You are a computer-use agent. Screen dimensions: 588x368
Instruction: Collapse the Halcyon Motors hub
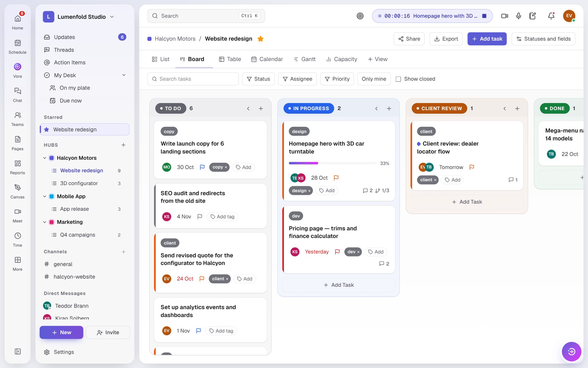coord(44,158)
